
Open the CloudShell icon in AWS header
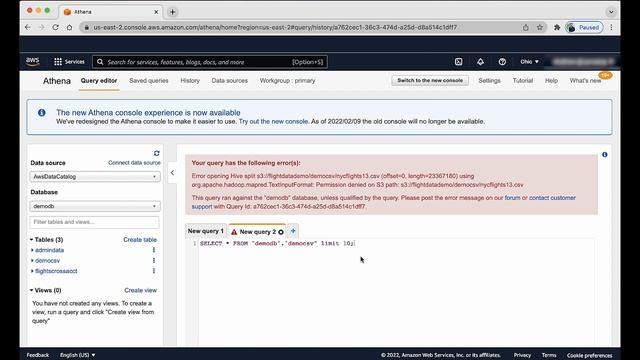(x=458, y=62)
